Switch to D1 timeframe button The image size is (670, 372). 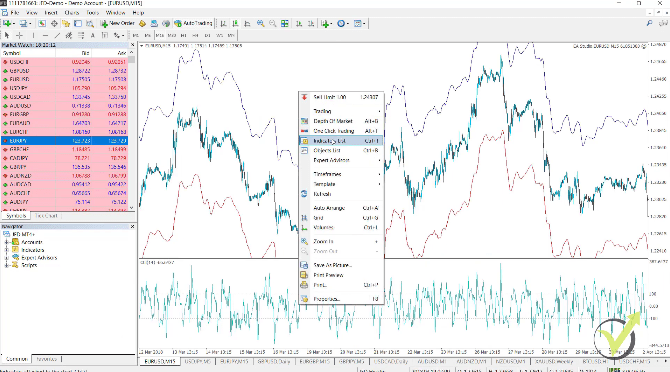[x=207, y=35]
